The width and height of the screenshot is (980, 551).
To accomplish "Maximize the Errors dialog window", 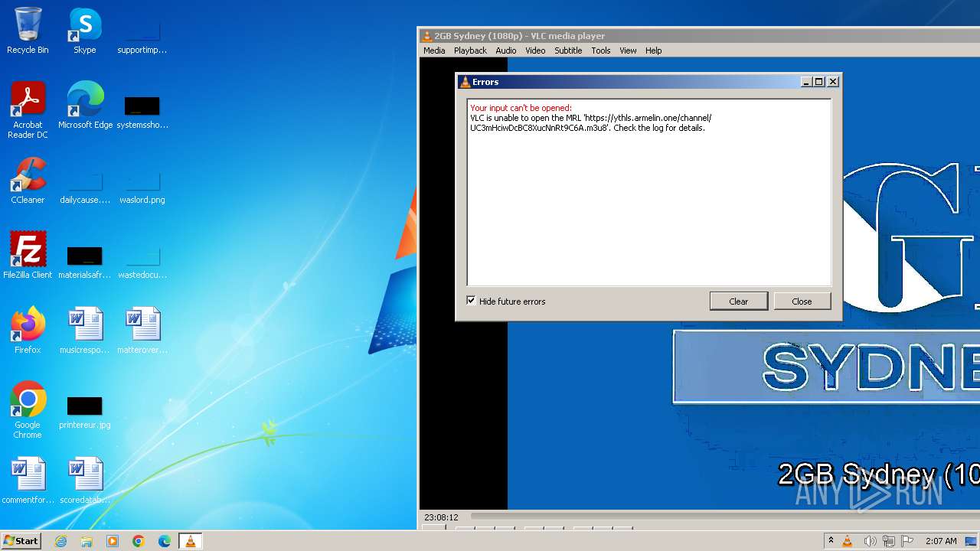I will (x=819, y=82).
